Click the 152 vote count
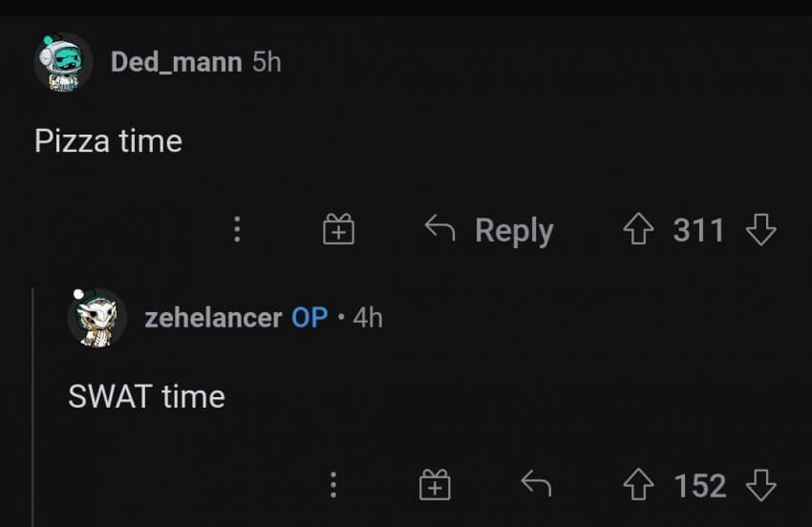 click(699, 486)
